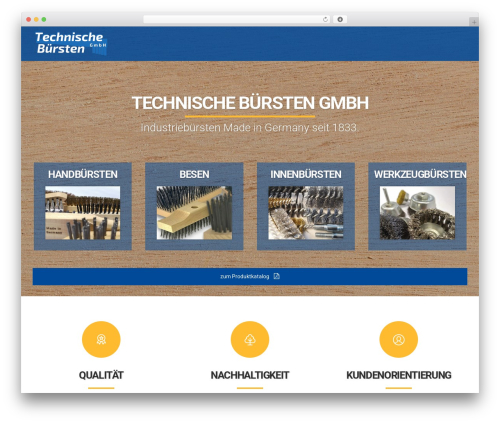
Task: Click the Technische Bürsten GmbH main title
Action: (250, 103)
